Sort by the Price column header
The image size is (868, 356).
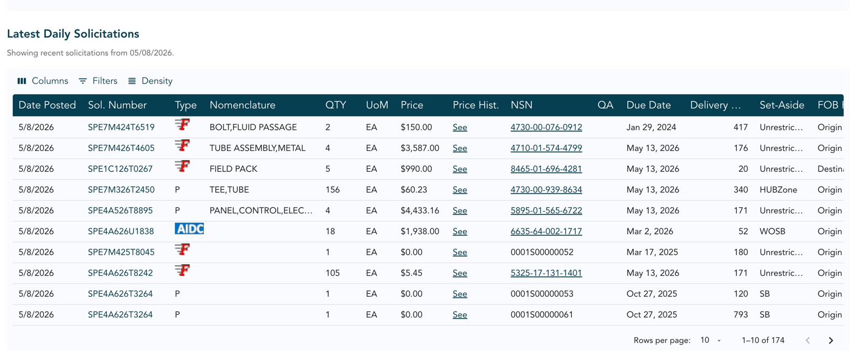pos(412,105)
